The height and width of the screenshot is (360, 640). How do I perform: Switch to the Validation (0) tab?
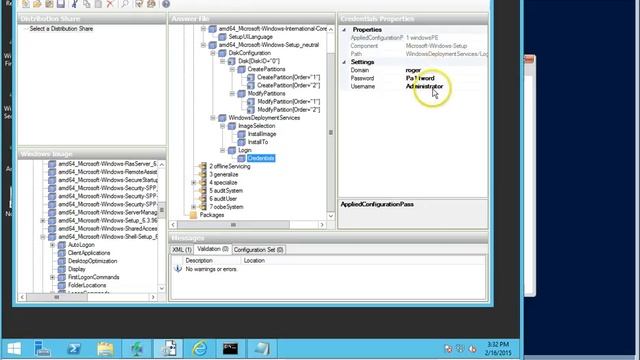pyautogui.click(x=213, y=249)
